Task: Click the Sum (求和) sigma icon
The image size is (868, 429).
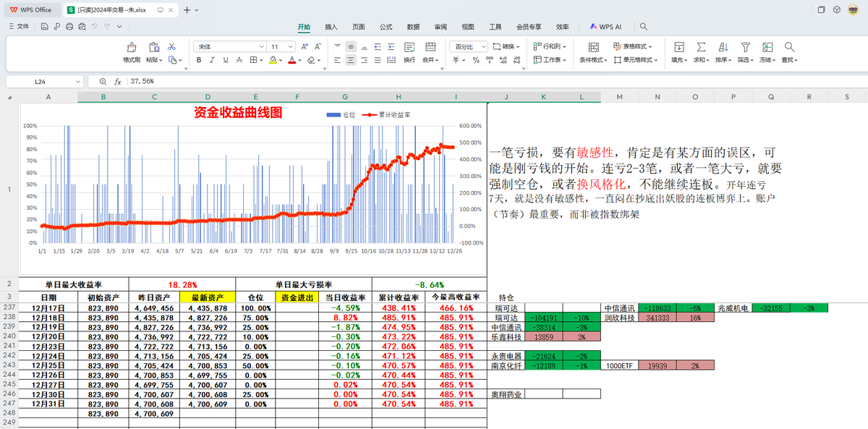Action: tap(700, 46)
